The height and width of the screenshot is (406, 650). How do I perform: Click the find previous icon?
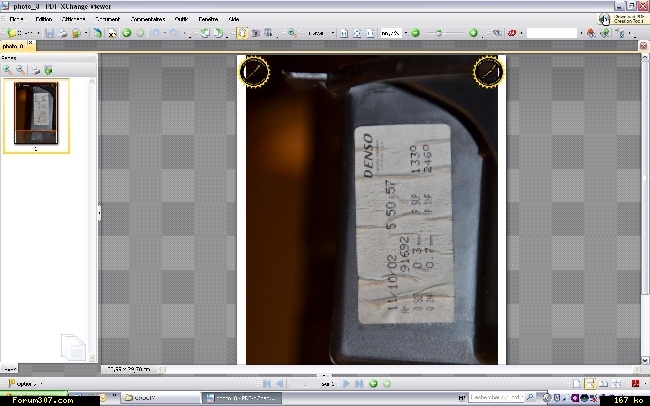coord(591,33)
